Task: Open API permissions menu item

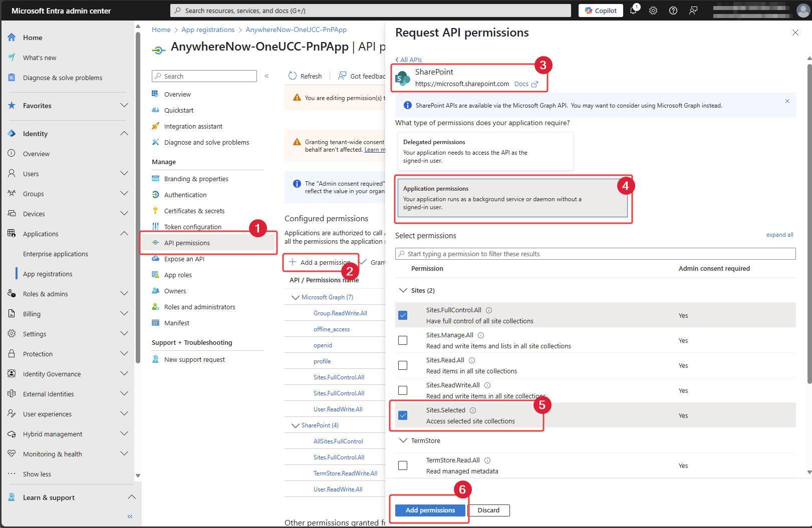Action: (208, 243)
